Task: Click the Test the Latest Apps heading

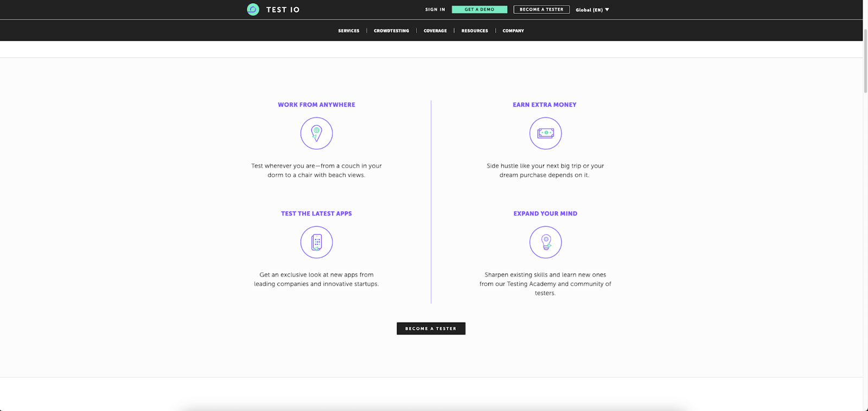Action: (316, 214)
